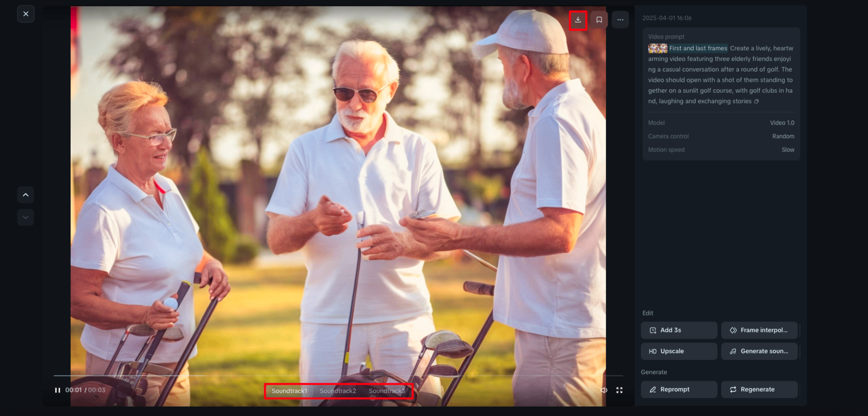Download the generated video
868x416 pixels.
(x=578, y=20)
